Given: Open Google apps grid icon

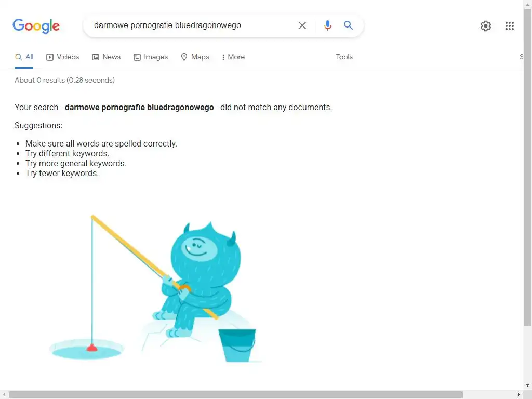Looking at the screenshot, I should coord(509,26).
